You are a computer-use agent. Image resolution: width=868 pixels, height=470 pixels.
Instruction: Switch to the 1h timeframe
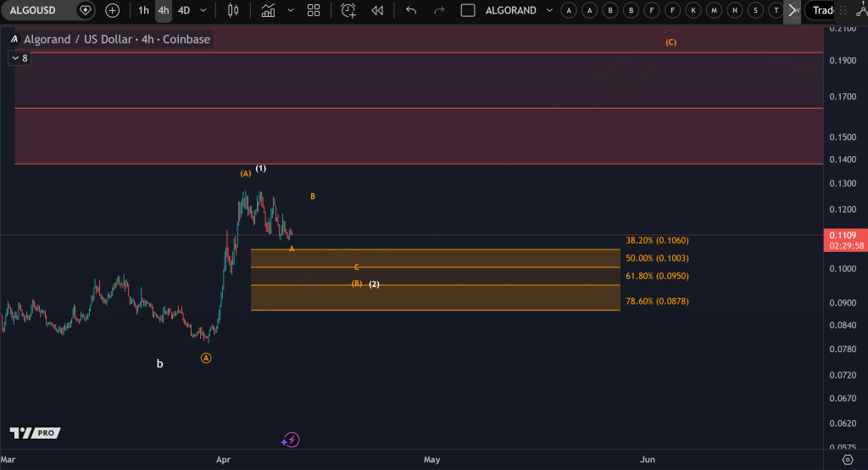pos(144,10)
